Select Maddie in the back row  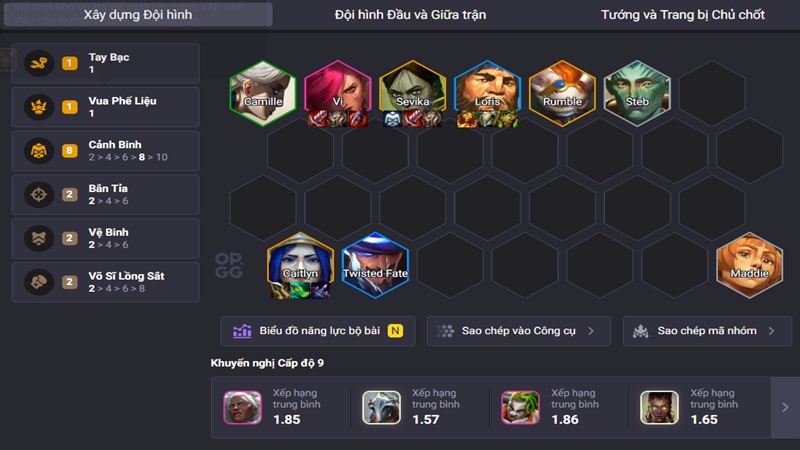click(x=749, y=265)
